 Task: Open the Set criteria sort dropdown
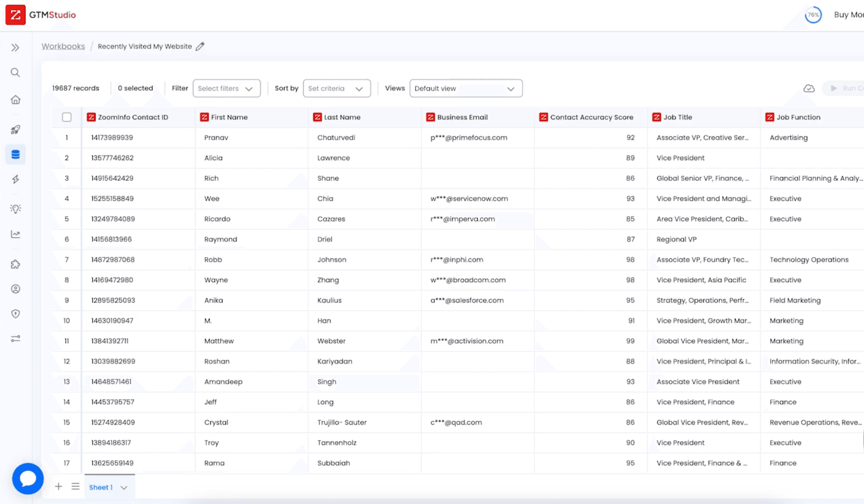coord(336,88)
